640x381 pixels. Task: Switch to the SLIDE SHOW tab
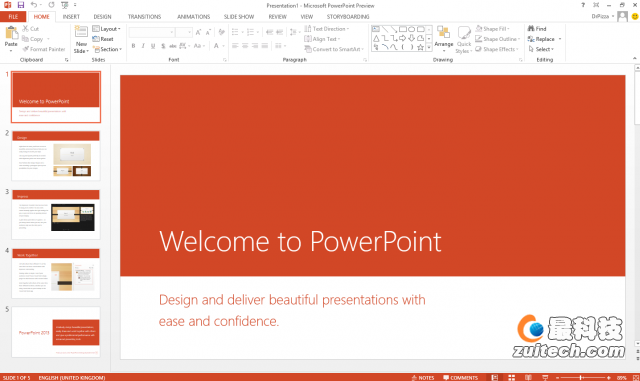pos(239,16)
